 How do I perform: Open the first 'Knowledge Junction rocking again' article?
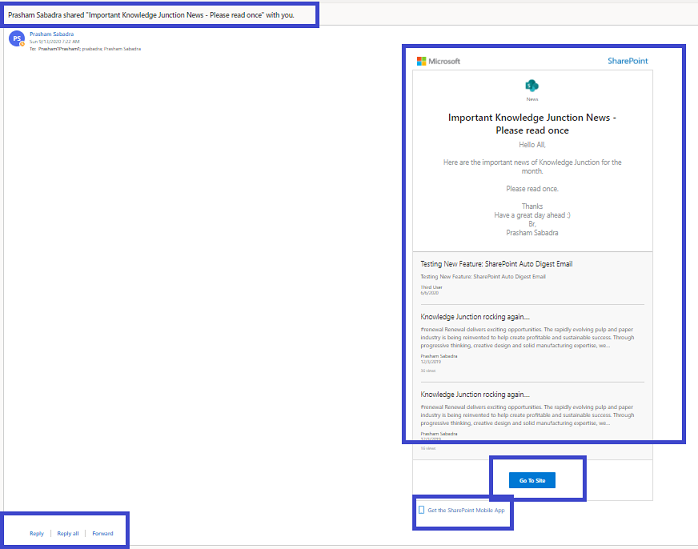[475, 317]
